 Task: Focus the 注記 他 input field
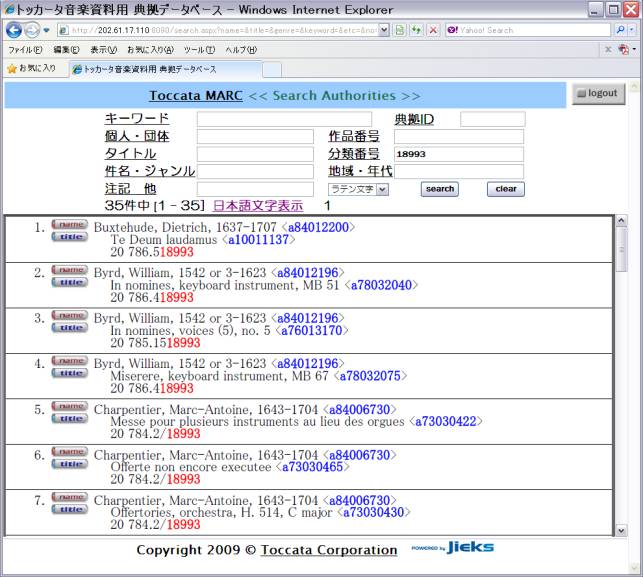(255, 189)
